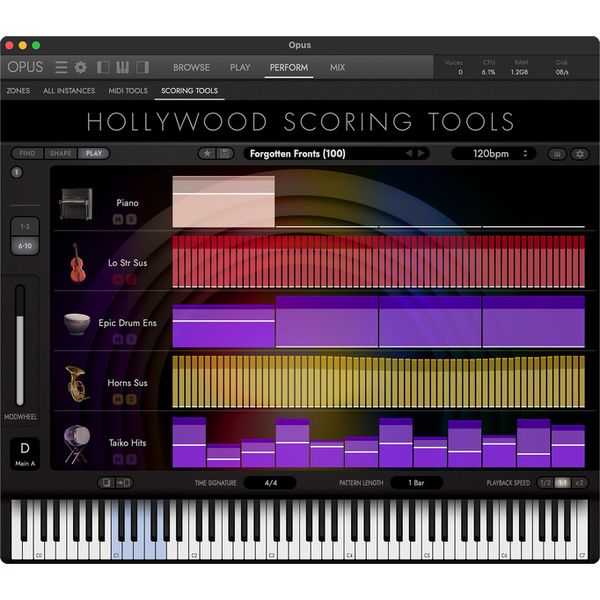This screenshot has width=600, height=600.
Task: Show tracks 1-5
Action: coord(25,227)
